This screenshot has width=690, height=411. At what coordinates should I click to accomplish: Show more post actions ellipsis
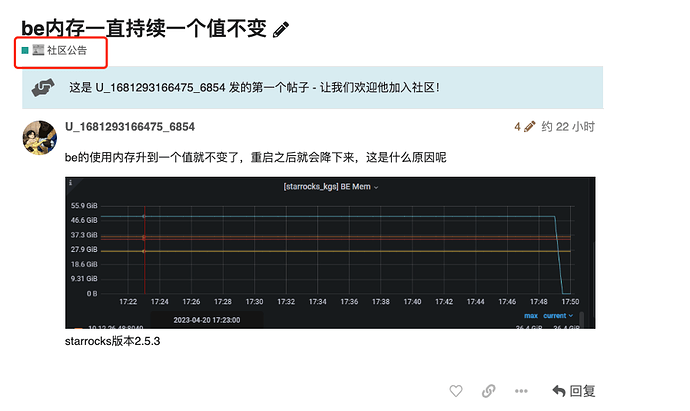(520, 391)
